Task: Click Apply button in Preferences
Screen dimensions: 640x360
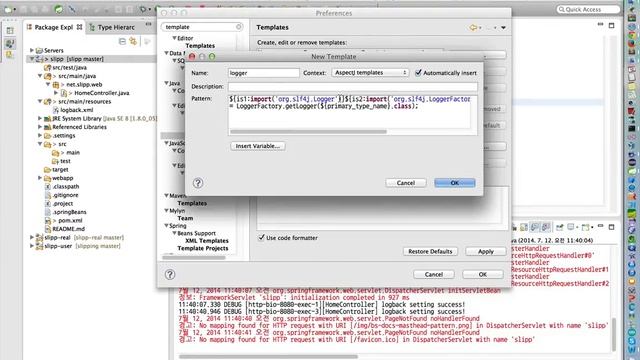Action: coord(486,251)
